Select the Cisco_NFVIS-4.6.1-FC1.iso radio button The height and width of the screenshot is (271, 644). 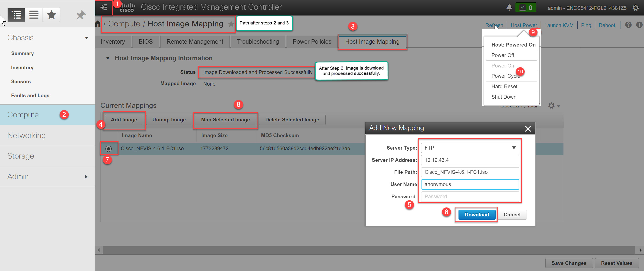click(x=109, y=148)
